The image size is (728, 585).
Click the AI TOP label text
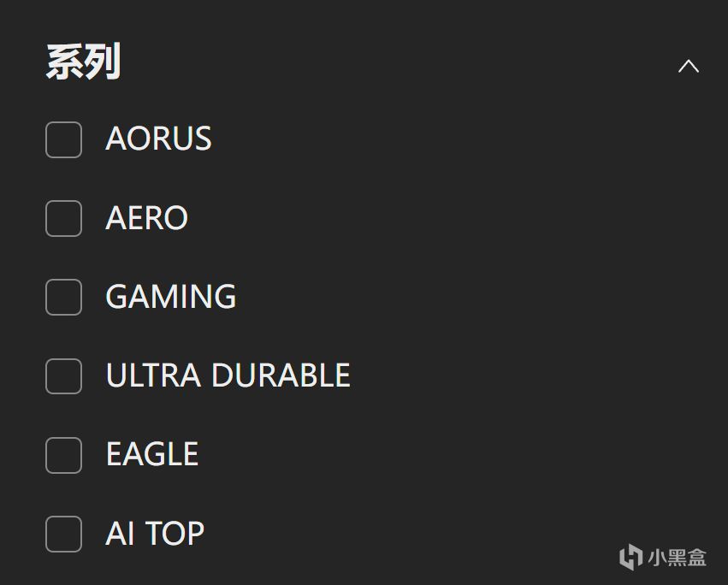(155, 533)
